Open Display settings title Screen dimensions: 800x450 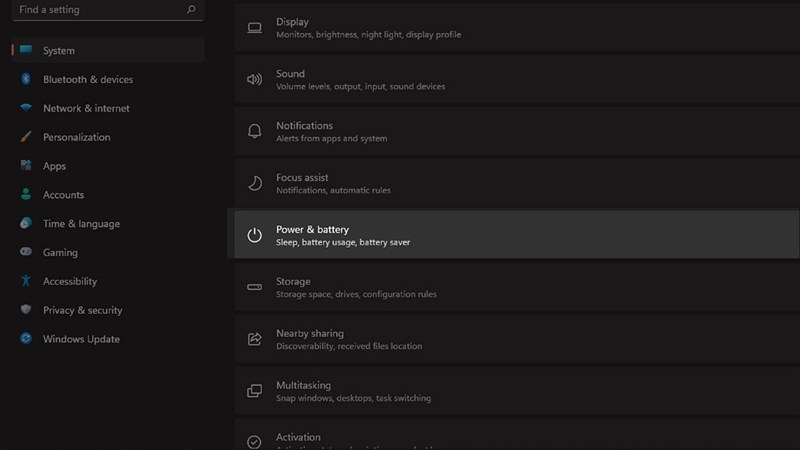tap(292, 22)
